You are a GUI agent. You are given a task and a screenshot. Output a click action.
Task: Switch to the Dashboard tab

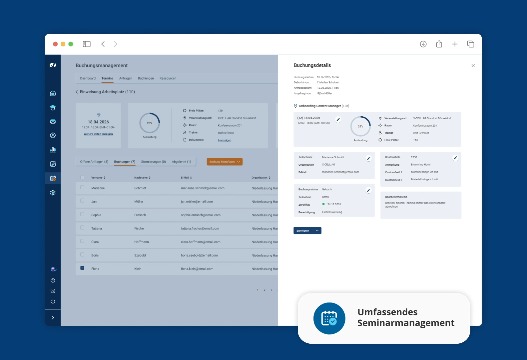coord(88,78)
